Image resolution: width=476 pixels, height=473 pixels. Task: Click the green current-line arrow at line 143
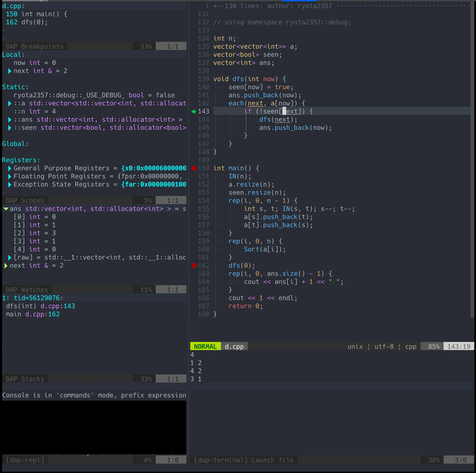pyautogui.click(x=194, y=111)
